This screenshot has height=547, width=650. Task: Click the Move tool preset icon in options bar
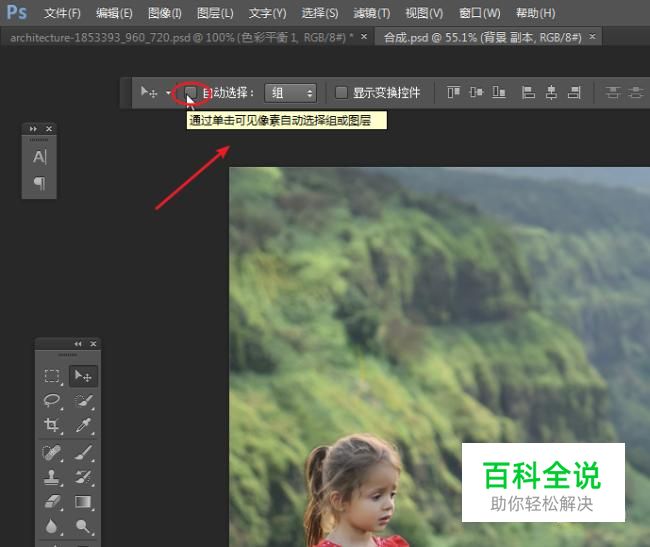click(x=149, y=92)
